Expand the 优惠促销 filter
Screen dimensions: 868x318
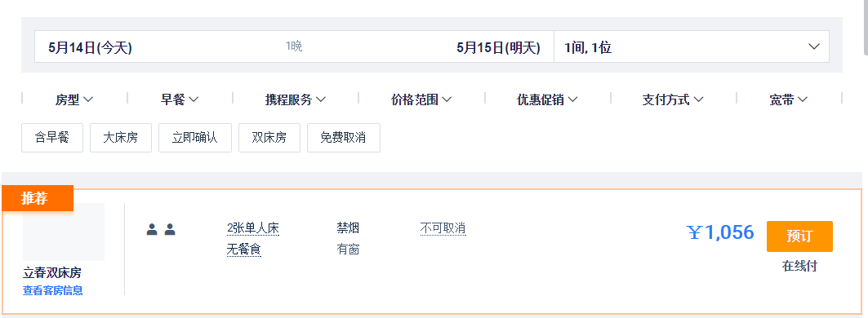[x=547, y=99]
